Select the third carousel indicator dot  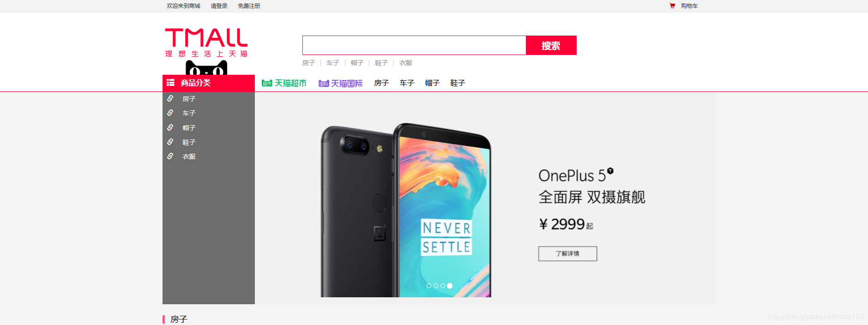[443, 286]
